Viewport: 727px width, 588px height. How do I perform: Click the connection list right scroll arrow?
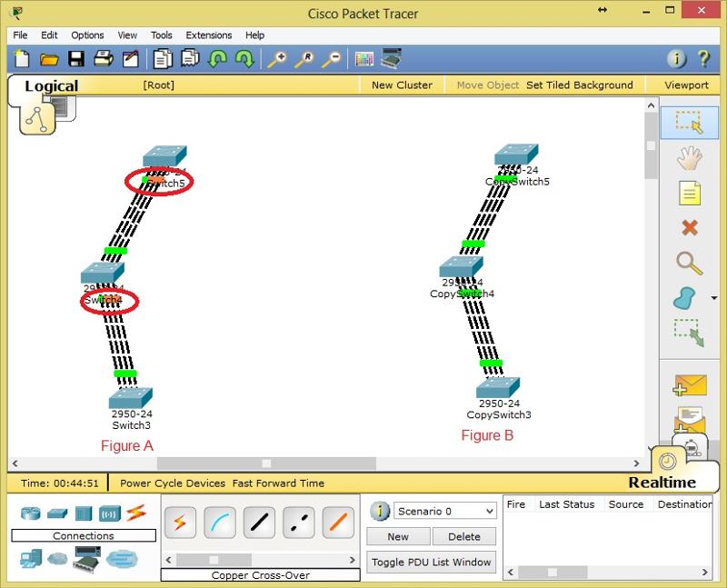coord(353,560)
